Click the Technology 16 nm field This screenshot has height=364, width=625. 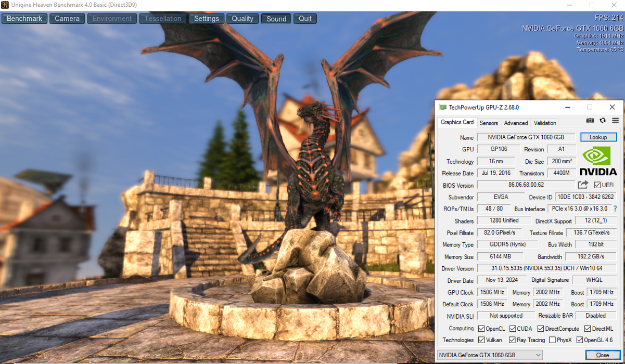495,161
